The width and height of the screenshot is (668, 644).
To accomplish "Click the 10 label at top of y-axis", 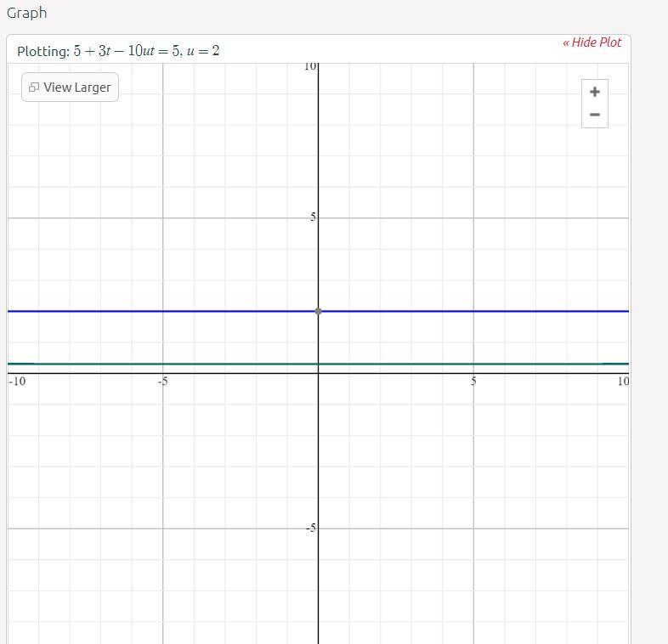I will tap(310, 66).
